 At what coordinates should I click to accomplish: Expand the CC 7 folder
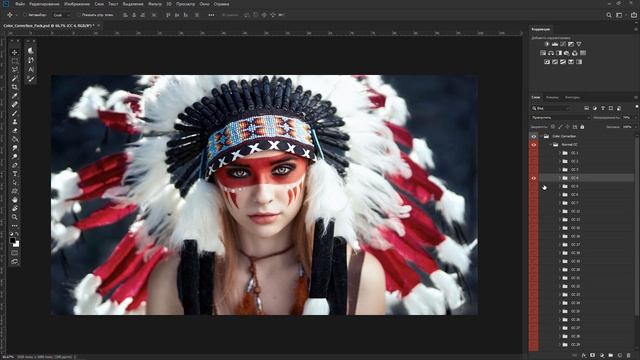tap(560, 203)
